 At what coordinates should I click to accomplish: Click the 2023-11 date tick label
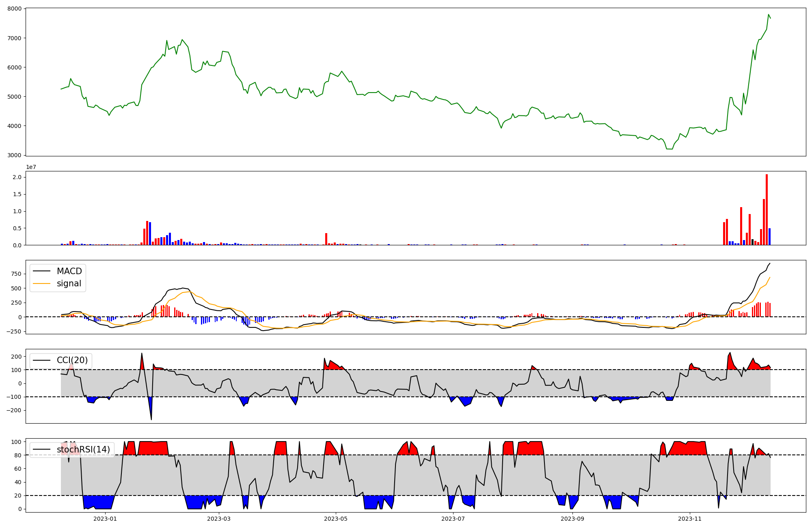(689, 519)
